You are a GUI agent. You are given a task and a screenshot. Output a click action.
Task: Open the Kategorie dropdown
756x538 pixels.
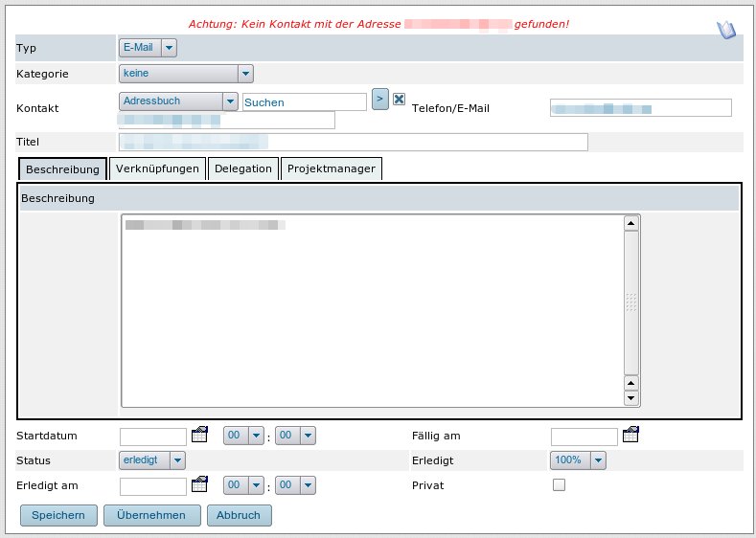click(x=186, y=73)
